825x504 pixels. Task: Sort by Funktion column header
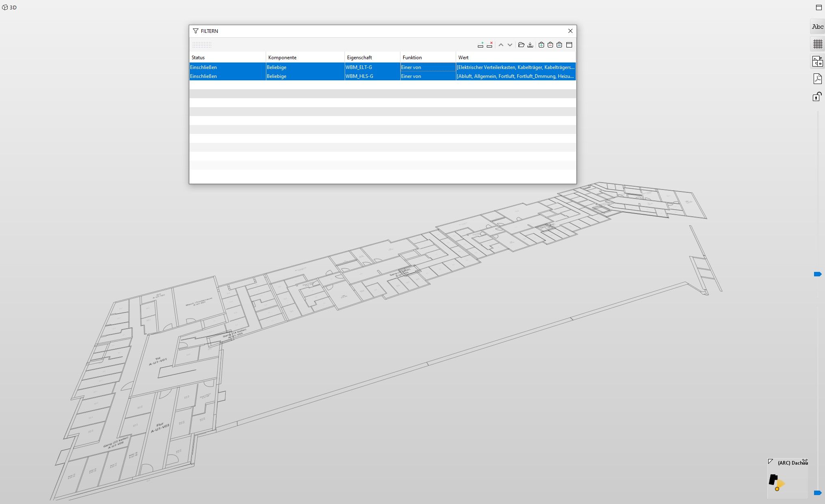click(x=428, y=58)
